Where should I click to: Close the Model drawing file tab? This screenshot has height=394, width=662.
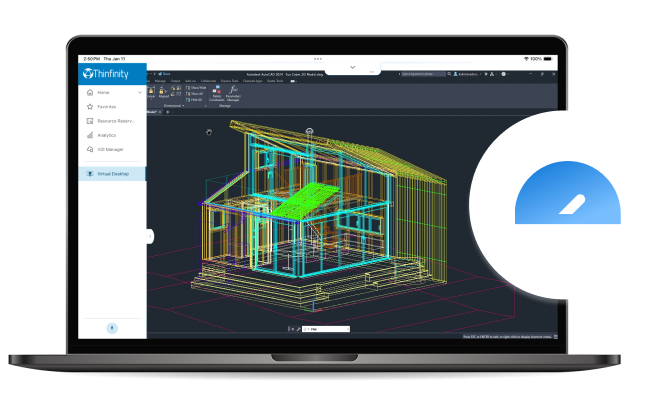pyautogui.click(x=160, y=112)
